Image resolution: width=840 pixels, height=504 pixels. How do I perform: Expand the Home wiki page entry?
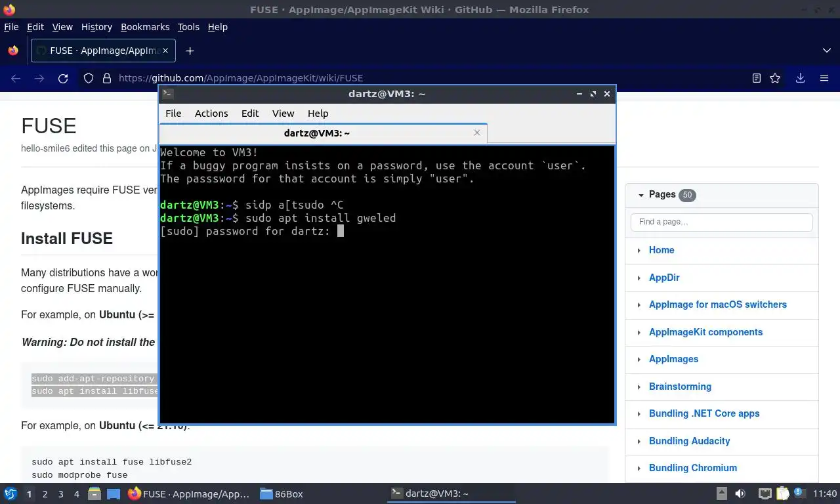point(639,250)
